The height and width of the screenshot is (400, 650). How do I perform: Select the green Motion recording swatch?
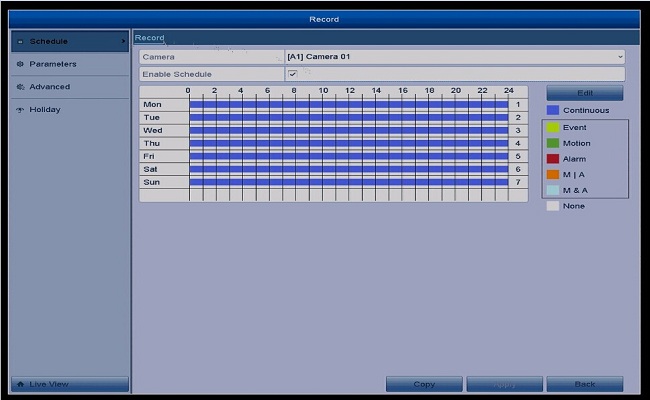[x=552, y=143]
